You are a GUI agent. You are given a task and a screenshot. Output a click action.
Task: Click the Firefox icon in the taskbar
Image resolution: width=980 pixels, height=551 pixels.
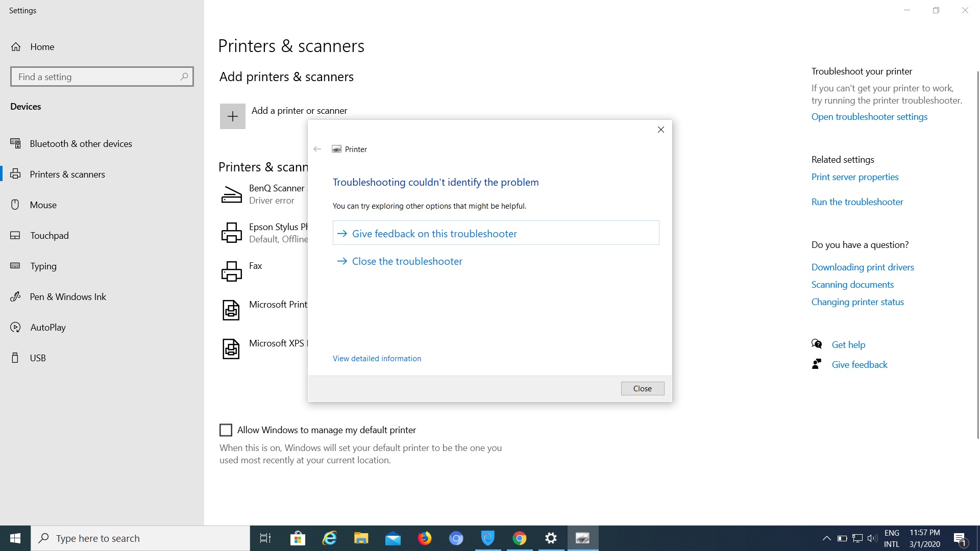coord(425,538)
